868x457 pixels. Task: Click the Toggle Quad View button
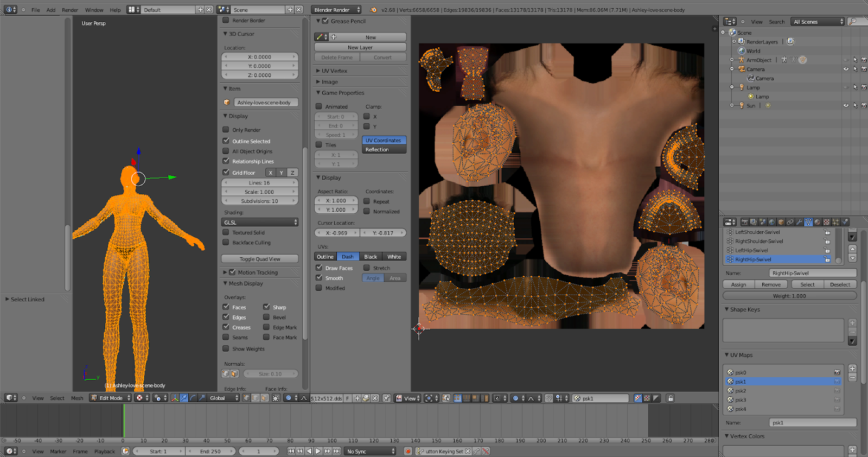pos(260,259)
